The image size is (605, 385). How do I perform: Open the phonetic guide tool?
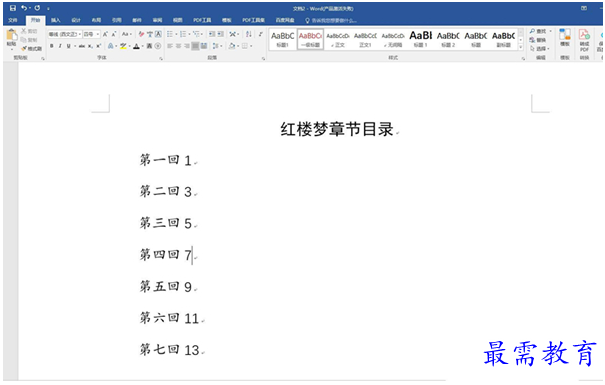point(150,34)
